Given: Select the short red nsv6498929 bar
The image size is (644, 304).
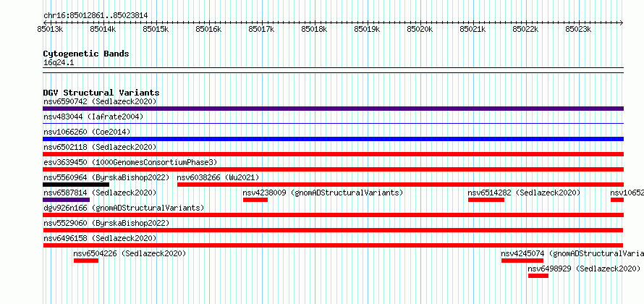Looking at the screenshot, I should (x=538, y=276).
